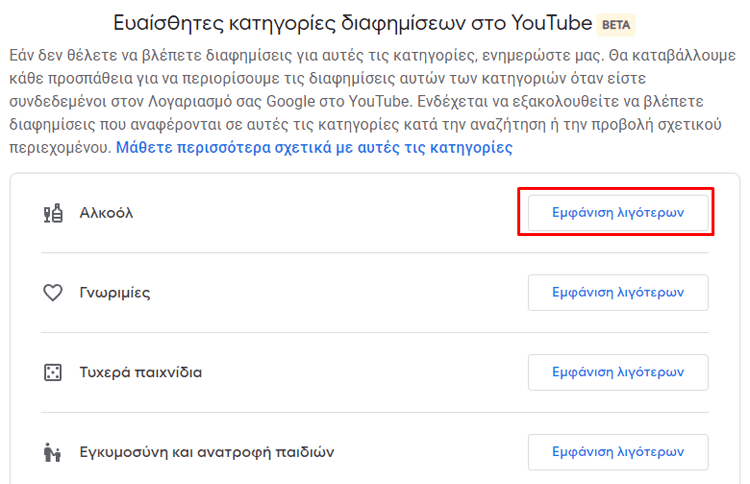Image resolution: width=750 pixels, height=484 pixels.
Task: Click the Ευαίσθητες κατηγορίες διαφημίσεων heading
Action: click(353, 23)
